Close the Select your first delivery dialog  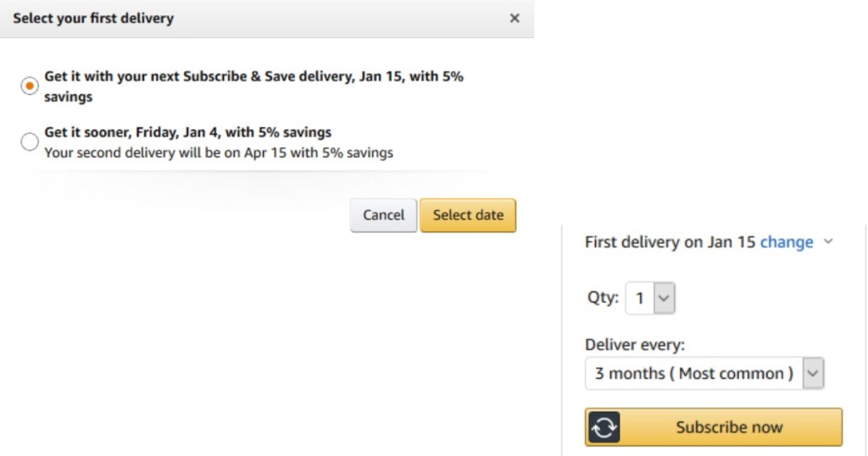515,18
